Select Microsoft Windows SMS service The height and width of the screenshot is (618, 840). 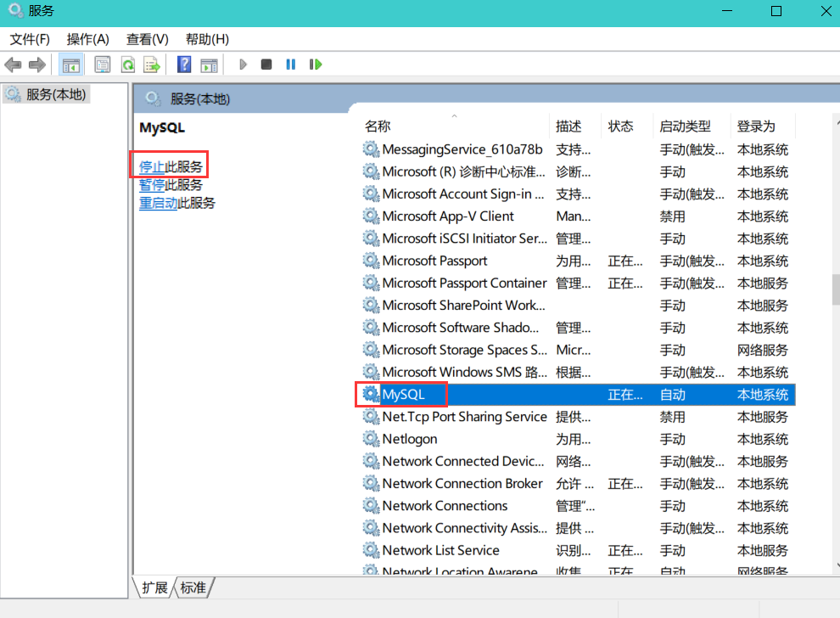(578, 372)
